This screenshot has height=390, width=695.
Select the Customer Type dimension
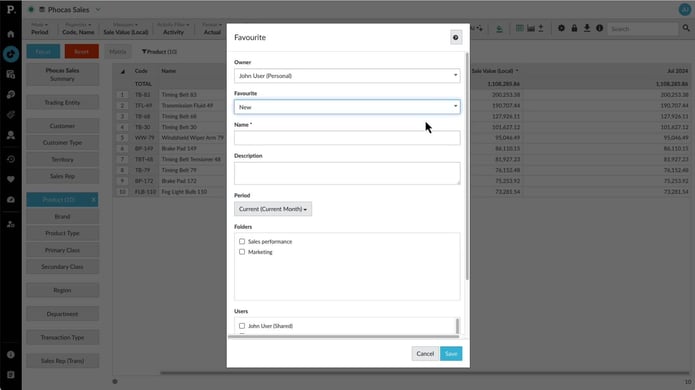click(x=62, y=143)
